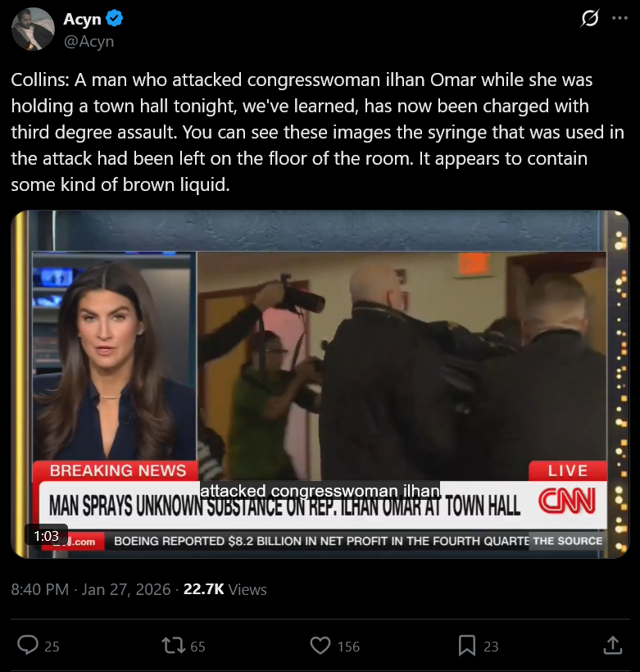The width and height of the screenshot is (640, 672).
Task: Click the Grok slashed-circle icon
Action: tap(590, 18)
